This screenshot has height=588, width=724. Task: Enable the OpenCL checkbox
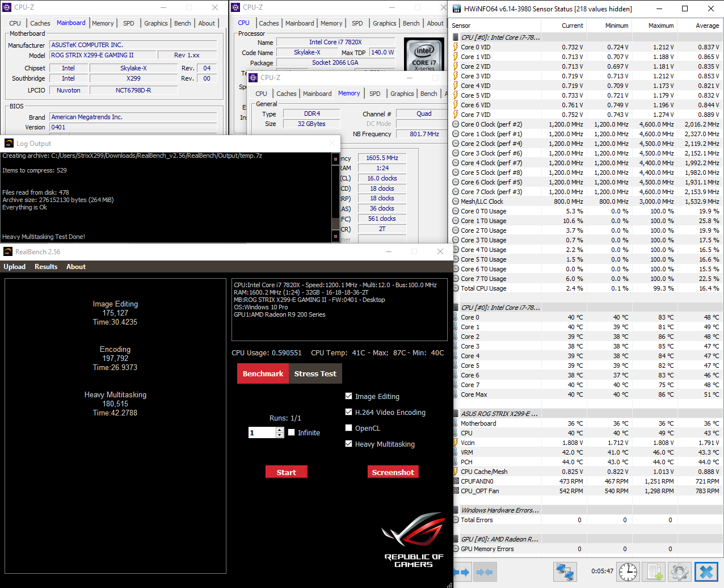point(349,428)
